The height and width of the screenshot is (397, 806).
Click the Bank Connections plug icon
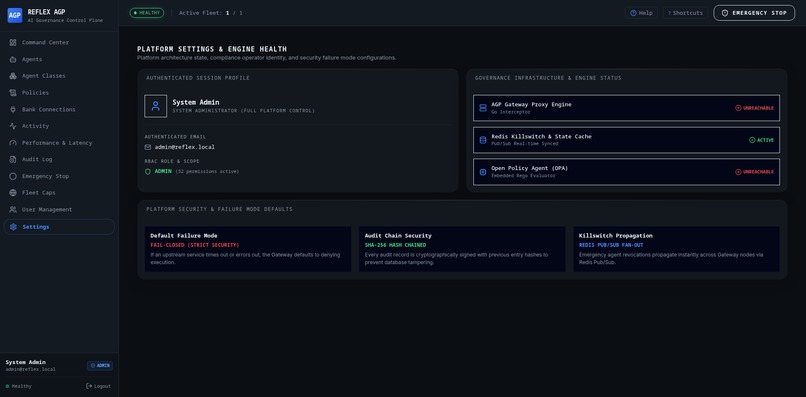click(13, 110)
